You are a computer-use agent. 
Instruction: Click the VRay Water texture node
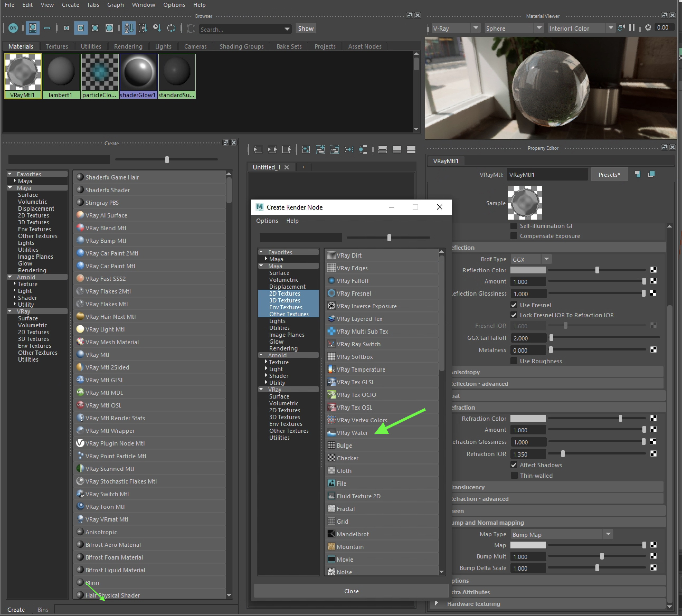pyautogui.click(x=352, y=433)
